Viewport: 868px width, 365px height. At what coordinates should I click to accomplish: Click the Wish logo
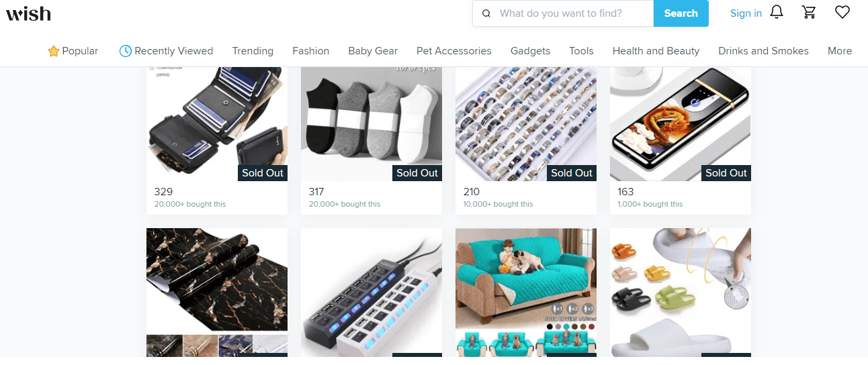pos(28,13)
